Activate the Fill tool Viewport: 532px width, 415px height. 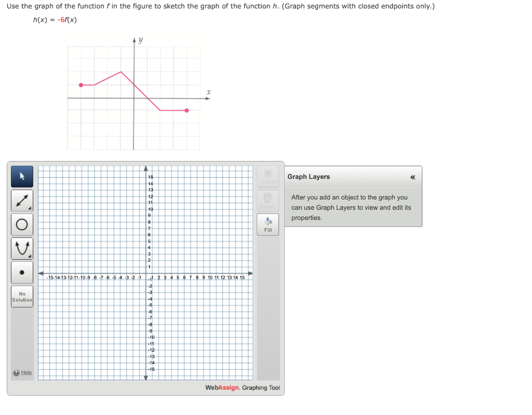coord(268,224)
